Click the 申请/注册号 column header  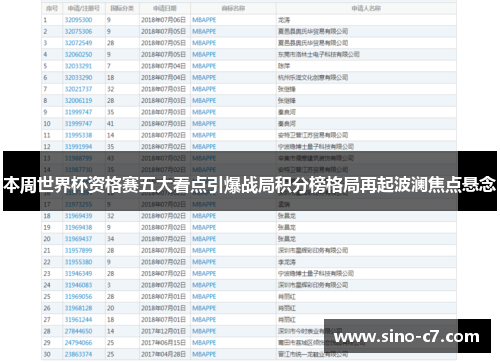point(83,8)
